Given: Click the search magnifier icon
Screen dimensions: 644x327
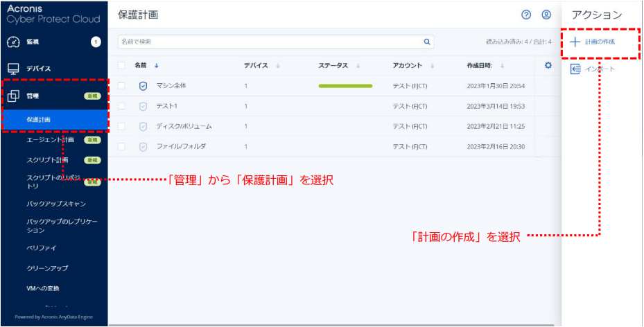Looking at the screenshot, I should pyautogui.click(x=427, y=42).
